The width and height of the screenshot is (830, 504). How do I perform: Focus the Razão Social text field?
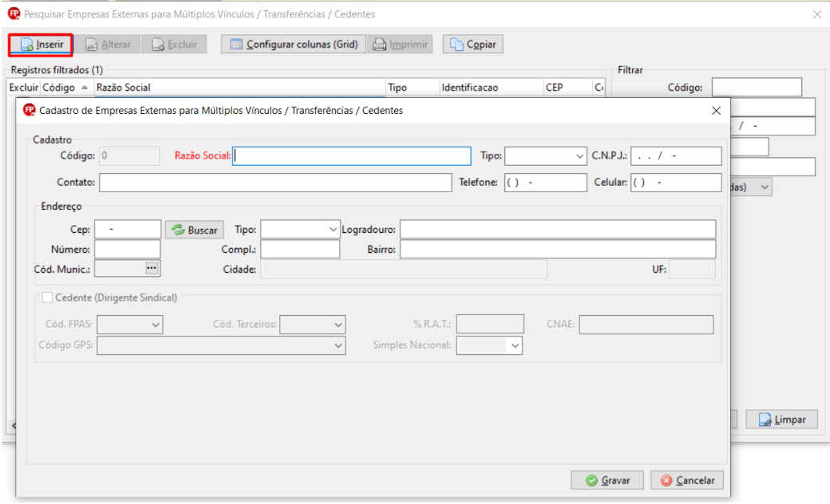[x=351, y=156]
